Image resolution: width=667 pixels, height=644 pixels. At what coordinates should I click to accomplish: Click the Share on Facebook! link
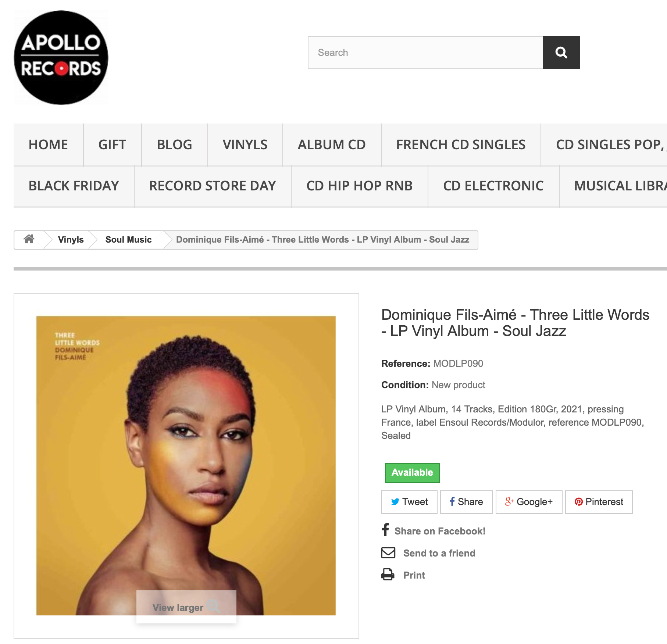(440, 531)
